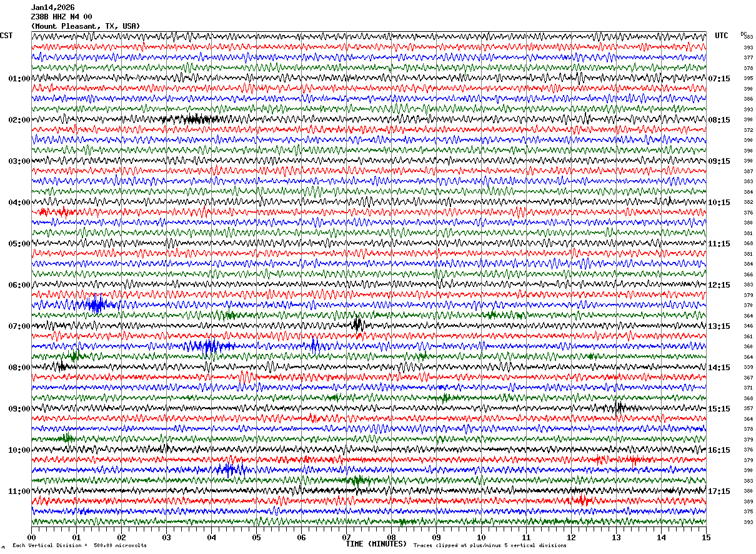The image size is (756, 554).
Task: Click DC value "346" beside 13:15
Action: [x=748, y=326]
